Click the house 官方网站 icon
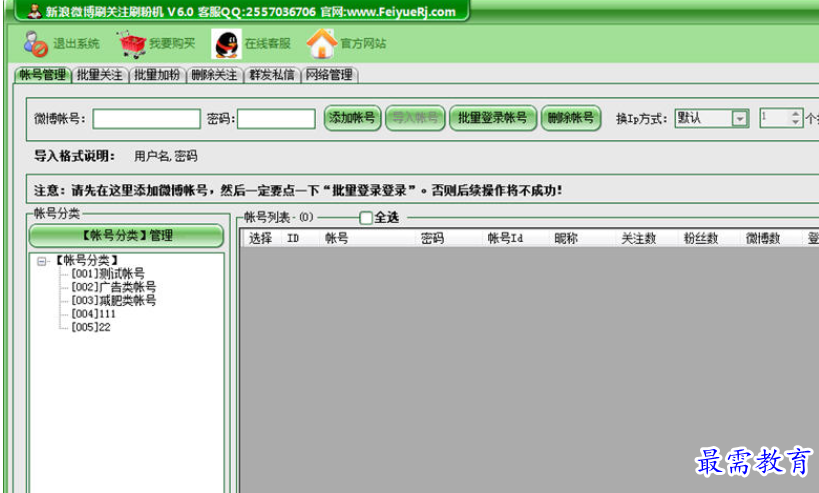Viewport: 819px width, 493px height. (x=322, y=43)
